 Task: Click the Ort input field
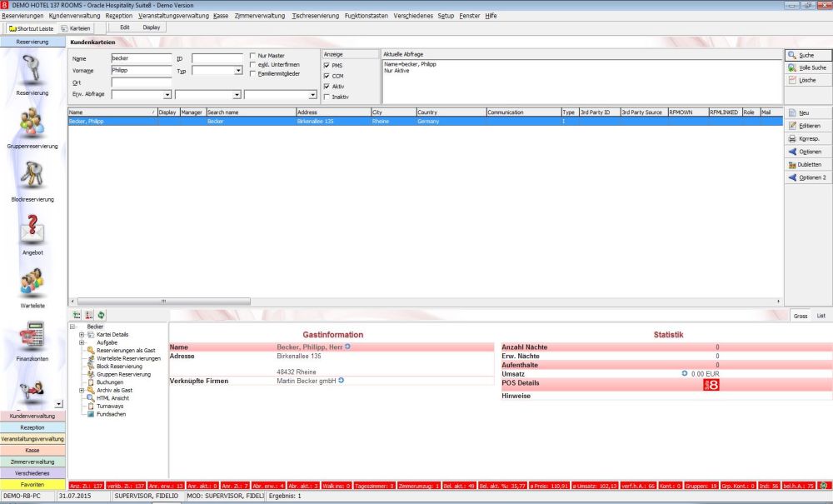click(x=142, y=82)
